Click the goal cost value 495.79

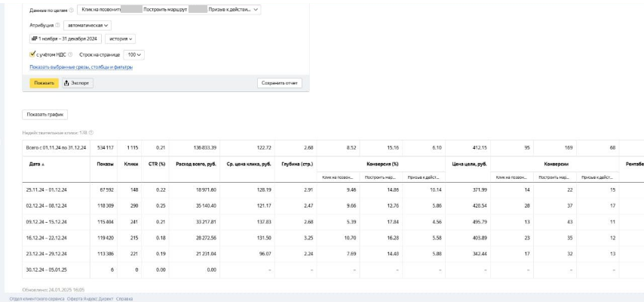pyautogui.click(x=480, y=222)
